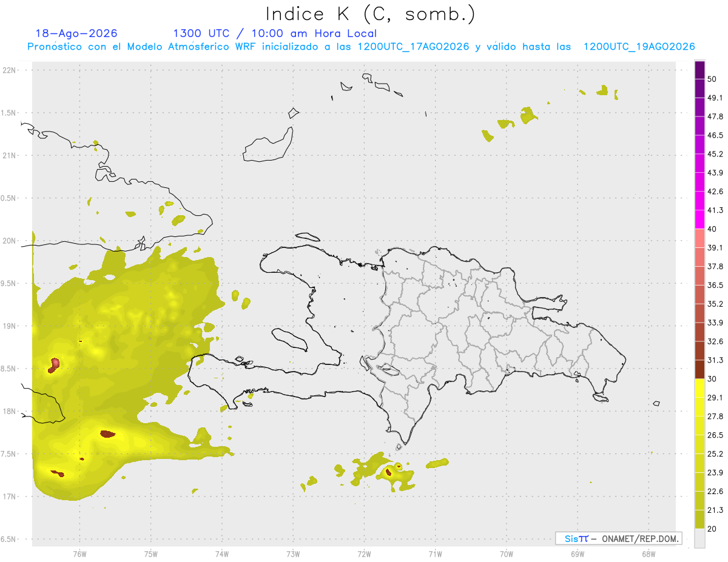
Task: Click the colorbar label "23.9"
Action: pos(715,473)
